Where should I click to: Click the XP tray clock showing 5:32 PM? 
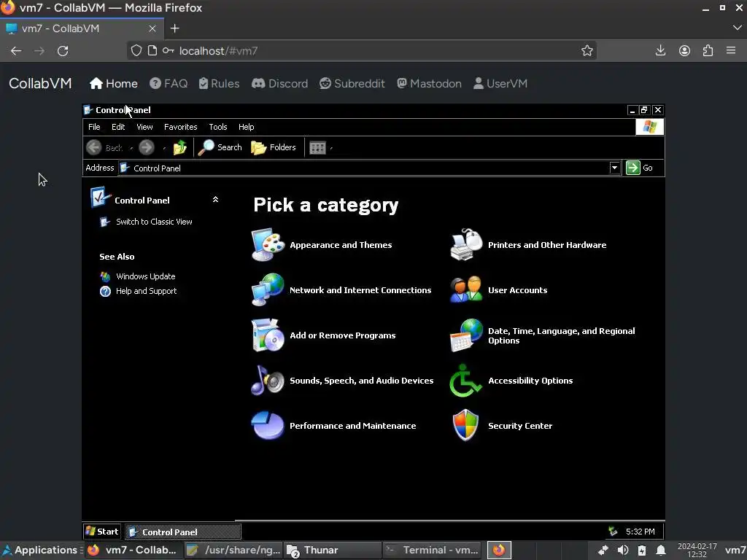click(x=640, y=532)
